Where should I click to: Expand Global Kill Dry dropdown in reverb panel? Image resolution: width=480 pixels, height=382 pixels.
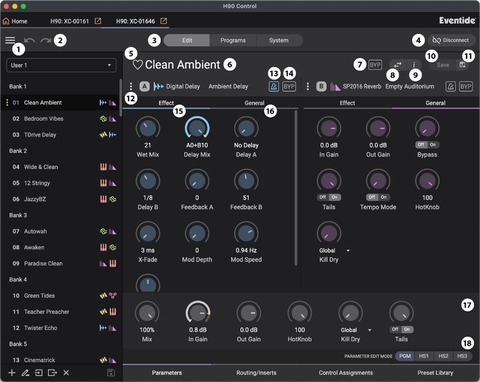click(x=348, y=250)
